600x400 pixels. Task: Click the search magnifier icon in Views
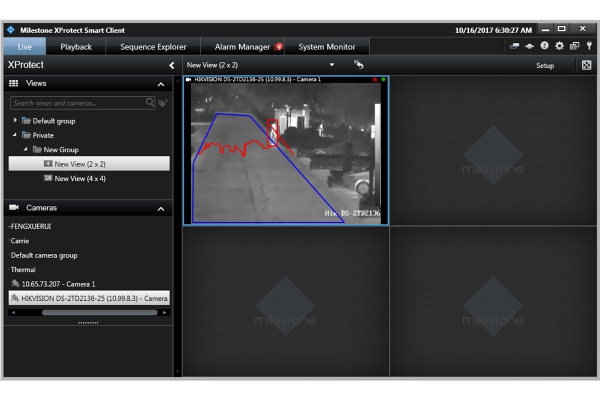pos(150,103)
